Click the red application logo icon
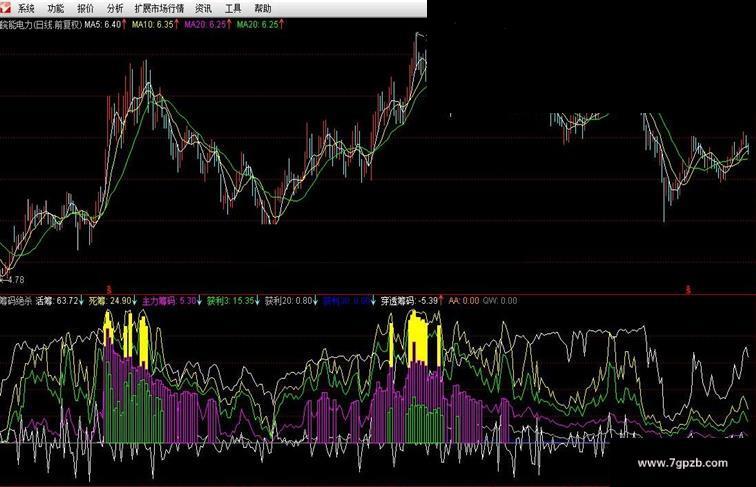The width and height of the screenshot is (756, 487). click(x=5, y=8)
